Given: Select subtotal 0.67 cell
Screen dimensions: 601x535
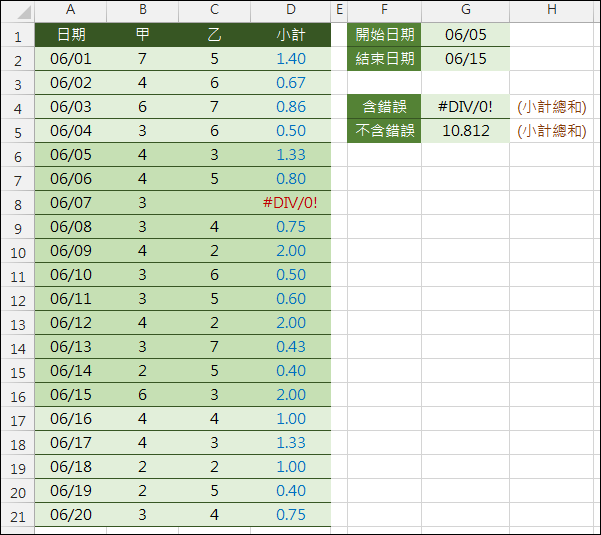Looking at the screenshot, I should coord(291,83).
